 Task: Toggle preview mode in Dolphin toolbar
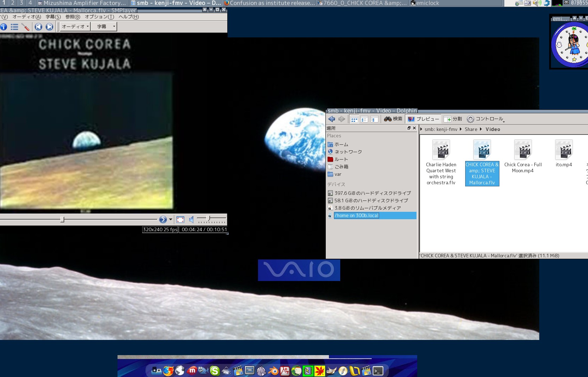[x=423, y=119]
